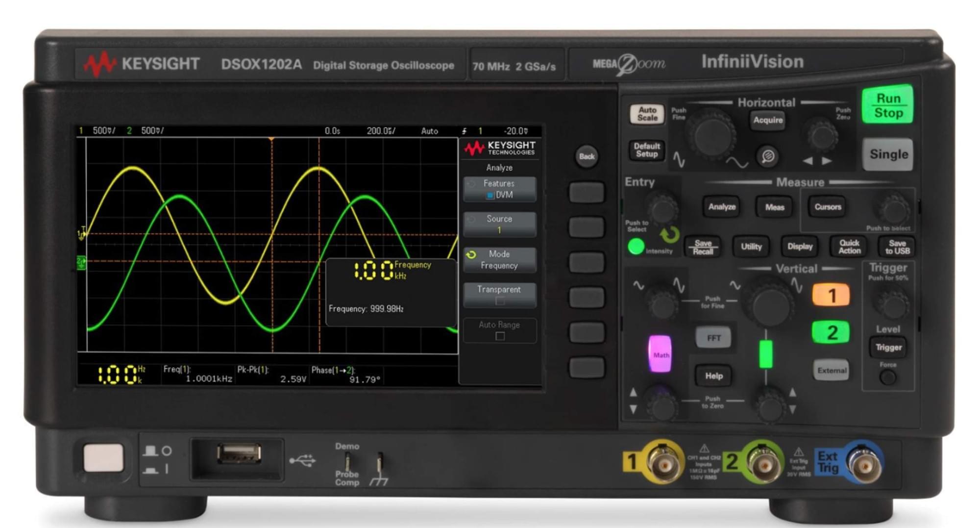
Task: Click the Freq(1) 1.0001kHz measurement readout
Action: (197, 374)
